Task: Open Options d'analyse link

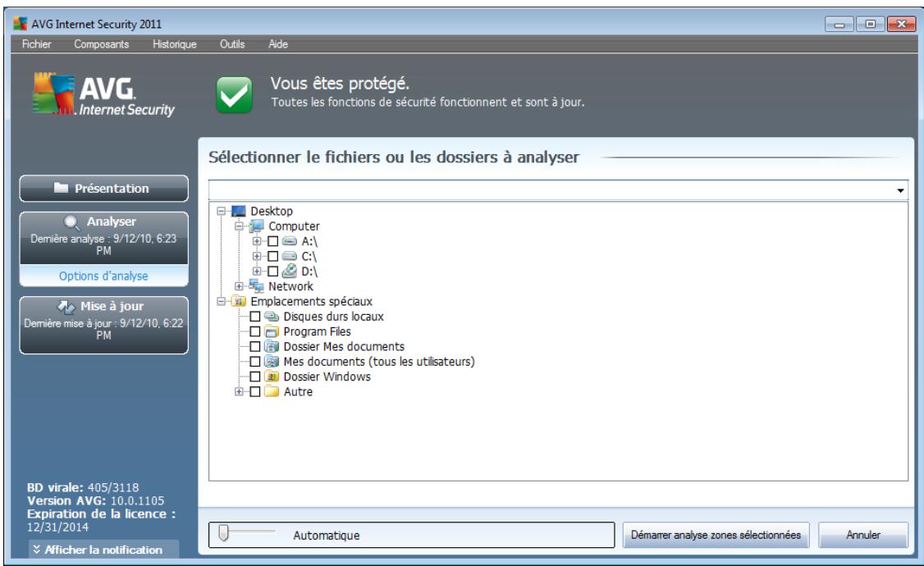Action: (103, 276)
